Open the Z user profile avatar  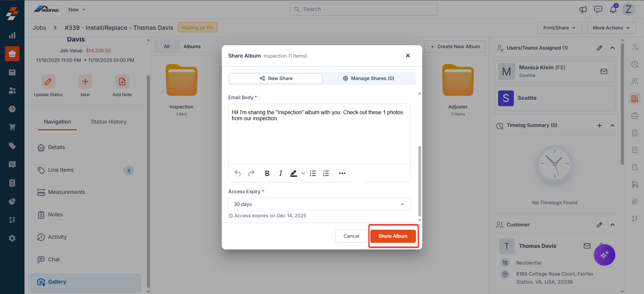click(629, 9)
